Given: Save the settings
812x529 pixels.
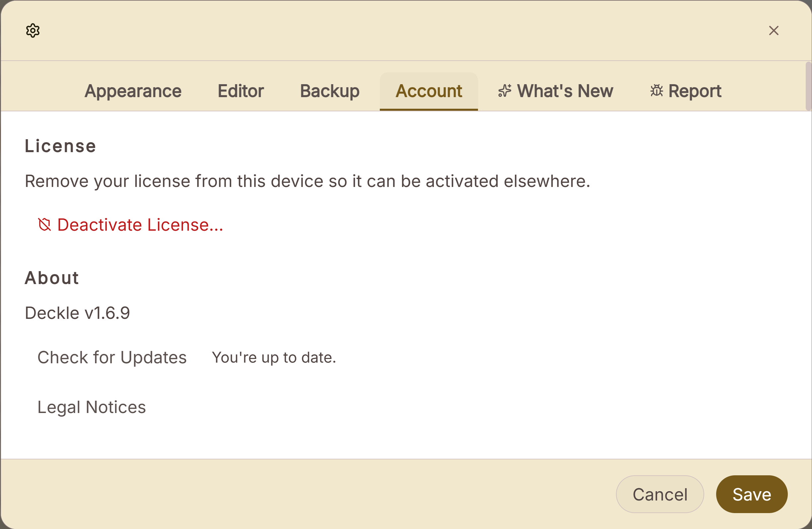Looking at the screenshot, I should (752, 494).
